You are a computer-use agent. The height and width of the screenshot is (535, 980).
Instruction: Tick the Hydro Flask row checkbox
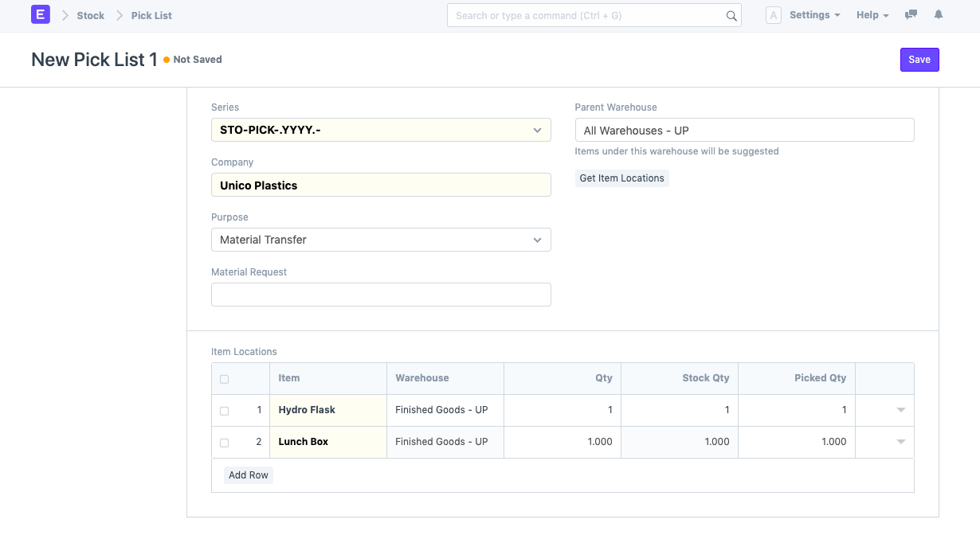[x=224, y=411]
